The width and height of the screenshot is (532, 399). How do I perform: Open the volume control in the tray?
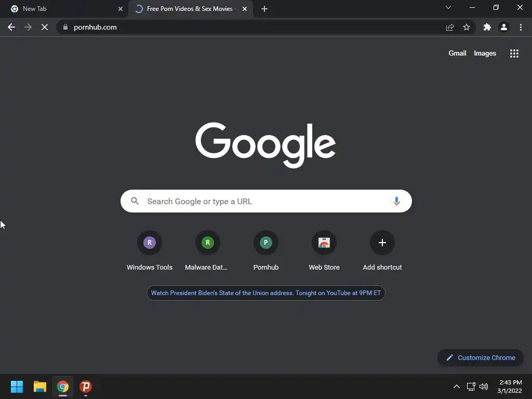[484, 387]
